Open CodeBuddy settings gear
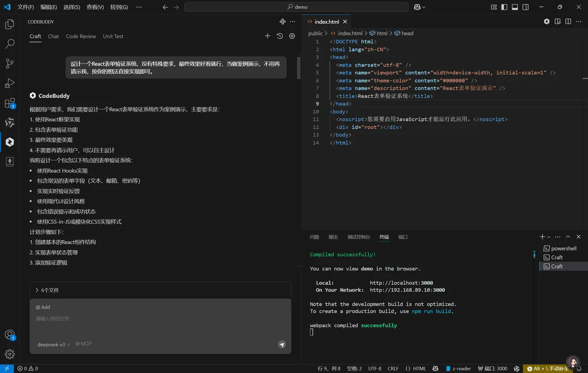Screen dimensions: 588x373 [292, 36]
